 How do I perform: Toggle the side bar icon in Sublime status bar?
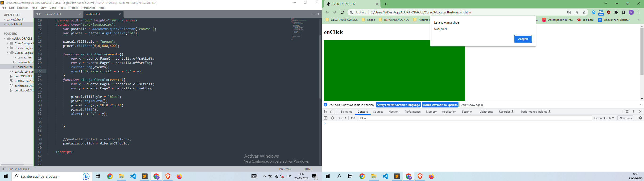(x=4, y=169)
